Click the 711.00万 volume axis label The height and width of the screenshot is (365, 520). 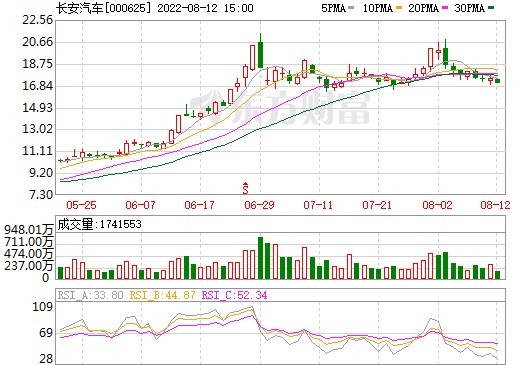click(x=29, y=242)
